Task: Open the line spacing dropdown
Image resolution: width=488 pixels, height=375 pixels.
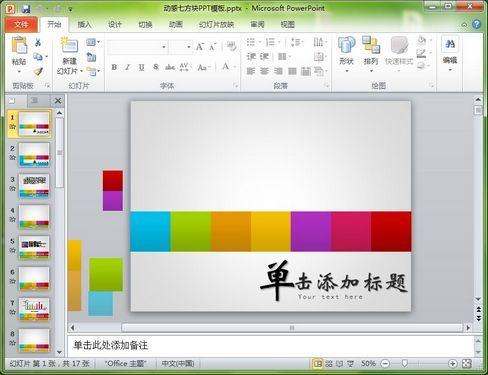Action: (296, 42)
